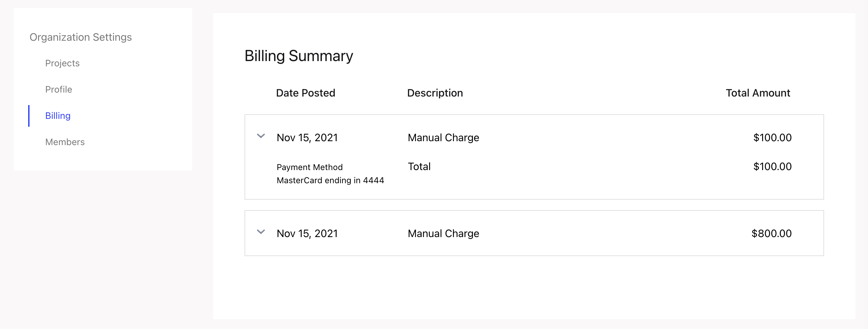The width and height of the screenshot is (868, 329).
Task: Click the $100.00 amount beside the Total label
Action: pyautogui.click(x=772, y=167)
